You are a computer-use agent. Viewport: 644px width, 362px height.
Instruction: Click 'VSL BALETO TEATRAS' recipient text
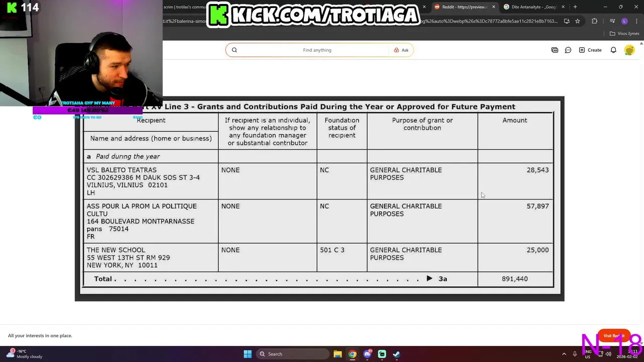[x=122, y=170]
